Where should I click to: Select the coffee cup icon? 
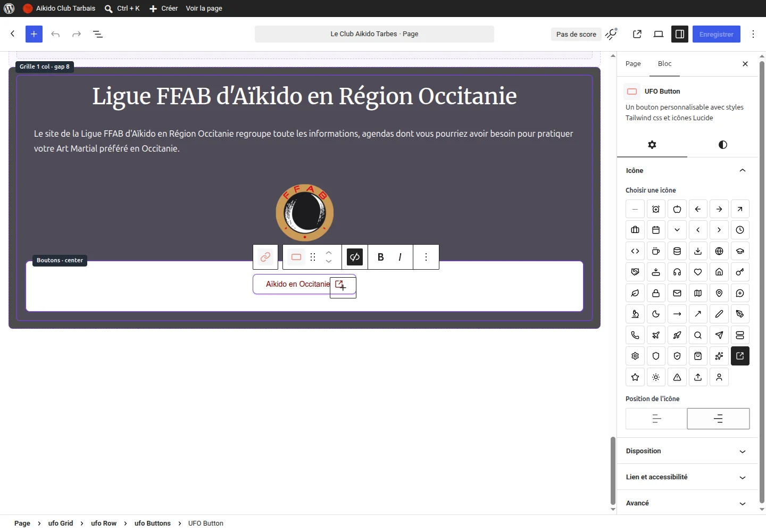tap(656, 251)
